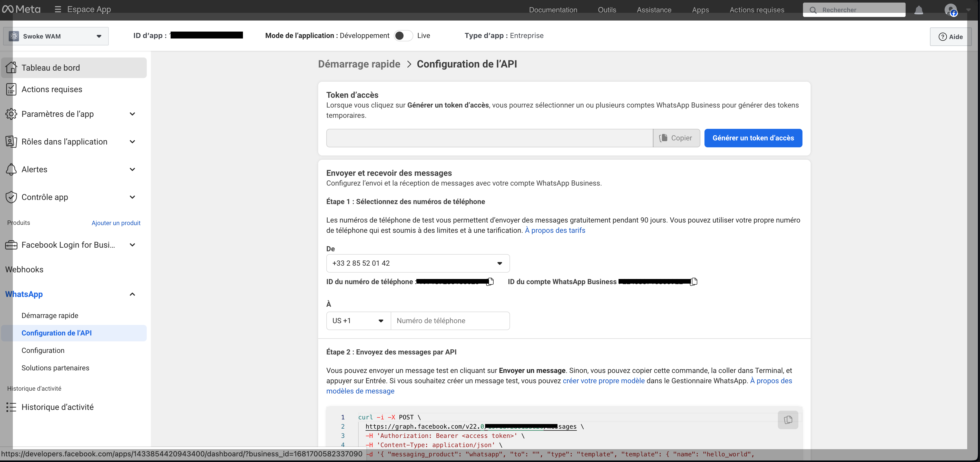Copy the phone number ID
This screenshot has width=980, height=462.
[490, 282]
